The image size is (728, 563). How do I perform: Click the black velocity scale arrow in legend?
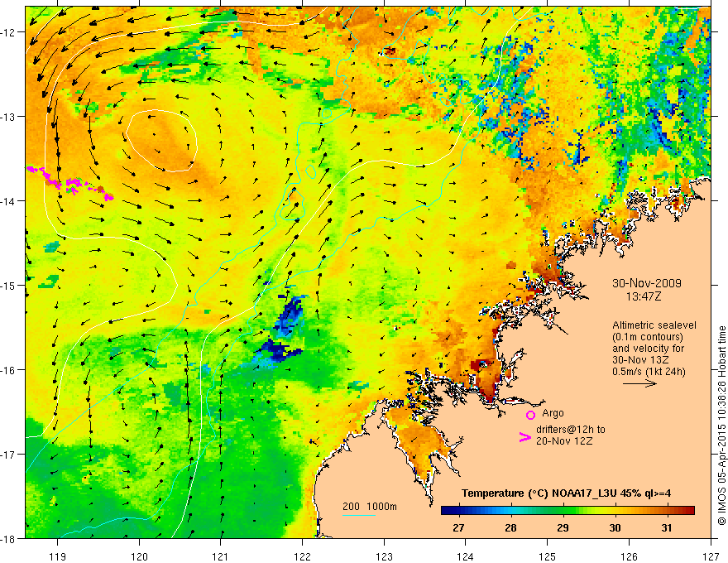(639, 383)
